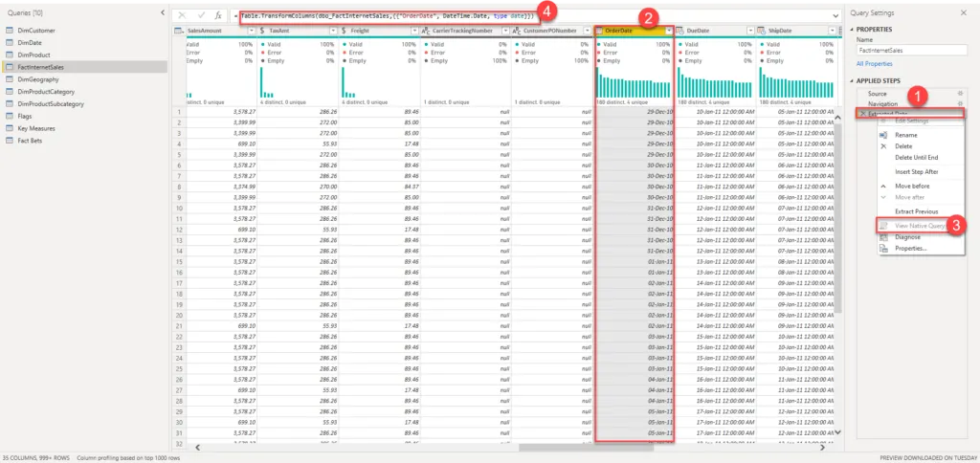Click the TaxAmt currency data type icon
Screen dimensions: 980x463
(263, 32)
